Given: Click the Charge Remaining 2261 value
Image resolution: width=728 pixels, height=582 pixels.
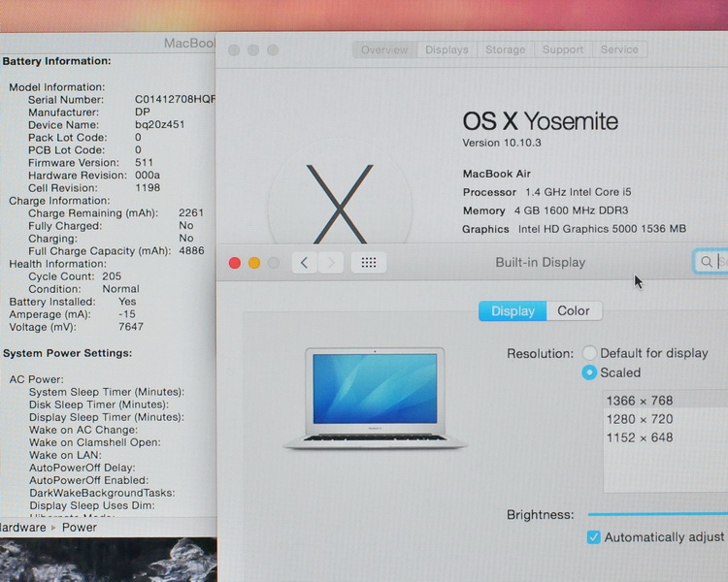Looking at the screenshot, I should 191,213.
